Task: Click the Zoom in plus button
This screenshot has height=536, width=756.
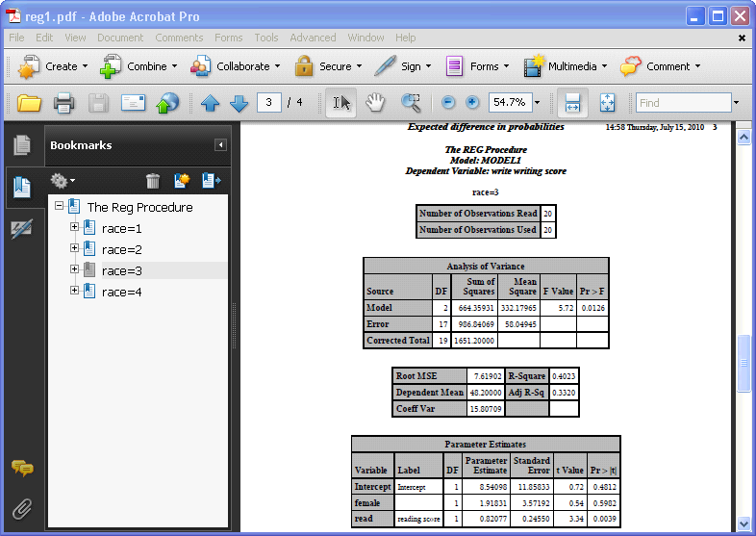Action: [x=472, y=103]
